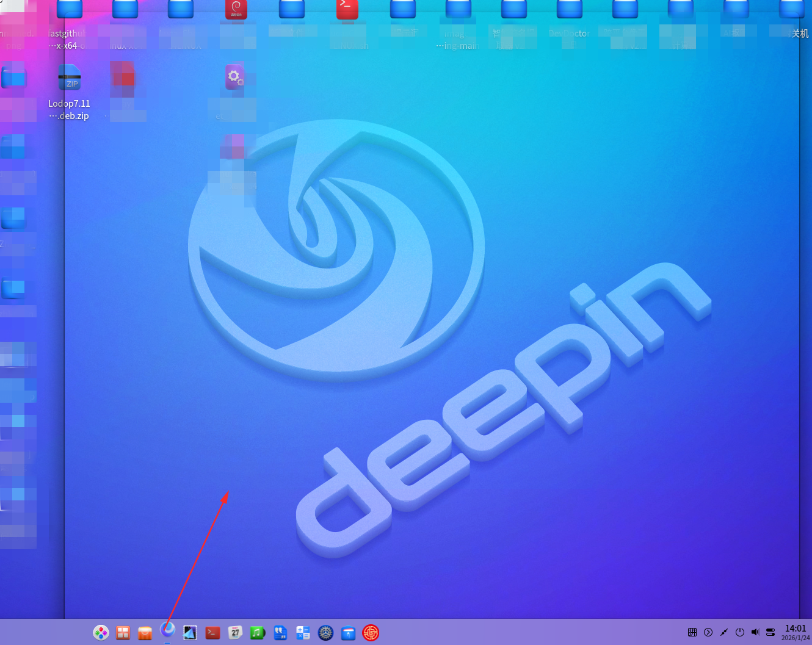The height and width of the screenshot is (645, 812).
Task: Open the red circular app in dock
Action: tap(371, 633)
